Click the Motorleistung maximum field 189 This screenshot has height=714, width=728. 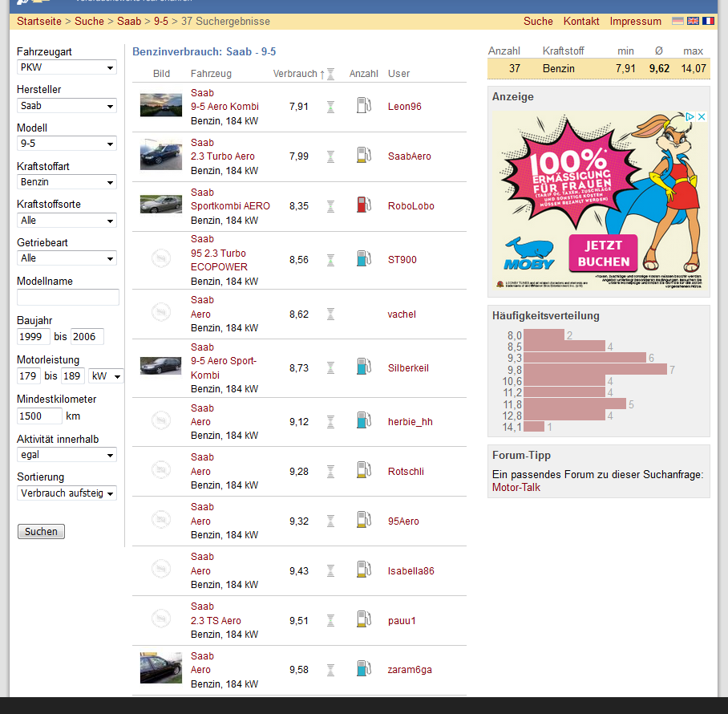pos(73,376)
